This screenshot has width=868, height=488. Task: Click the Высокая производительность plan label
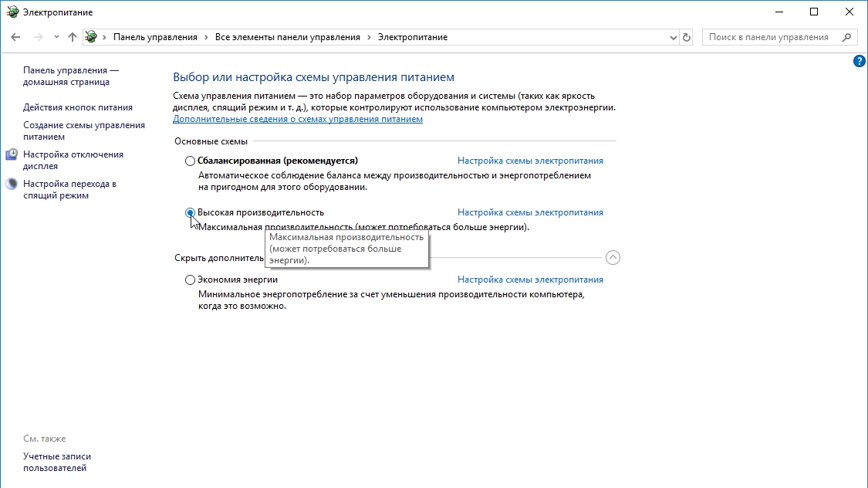260,212
